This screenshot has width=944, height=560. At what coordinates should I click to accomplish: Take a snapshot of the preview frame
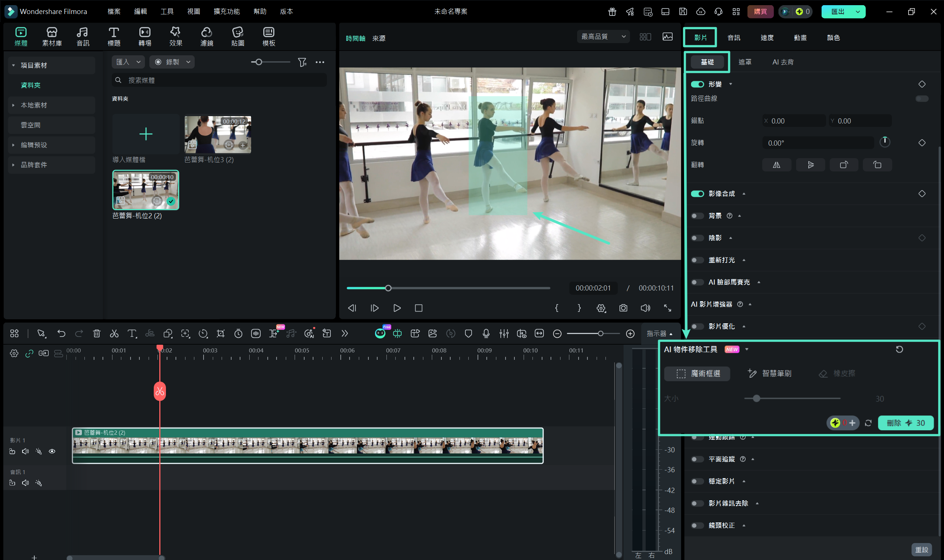click(x=623, y=308)
